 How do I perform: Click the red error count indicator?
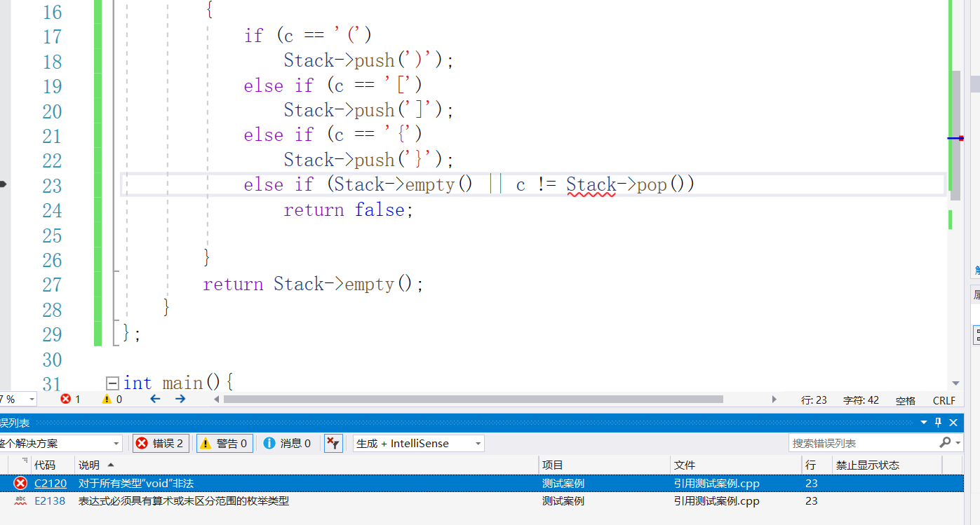[x=70, y=399]
